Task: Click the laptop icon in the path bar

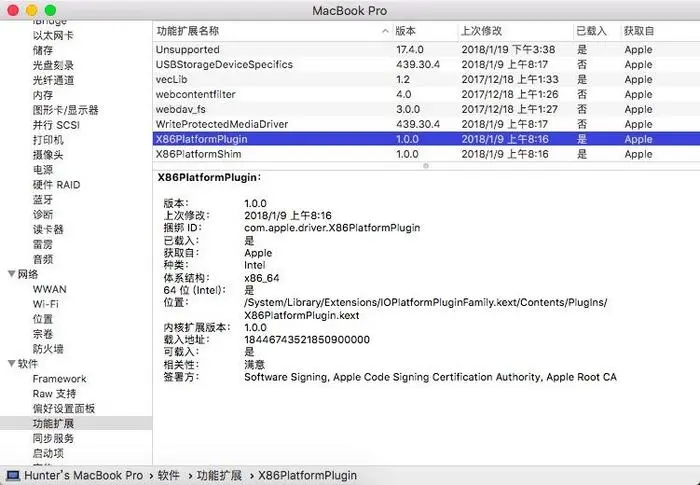Action: (12, 476)
